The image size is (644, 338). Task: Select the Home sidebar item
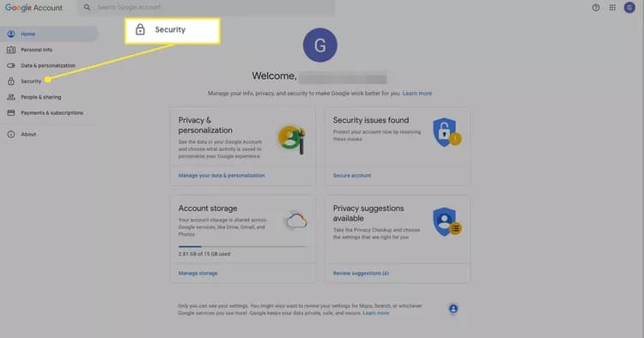(49, 34)
